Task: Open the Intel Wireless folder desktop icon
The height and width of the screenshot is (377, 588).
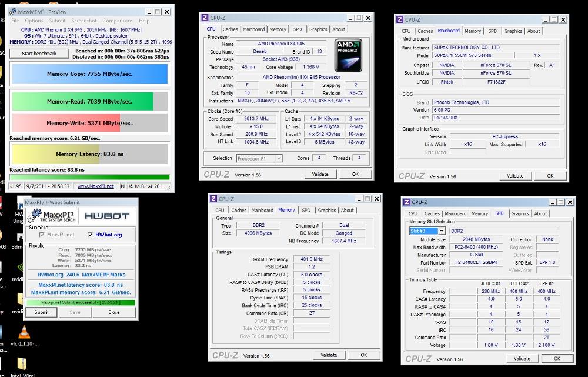Action: pos(22,366)
